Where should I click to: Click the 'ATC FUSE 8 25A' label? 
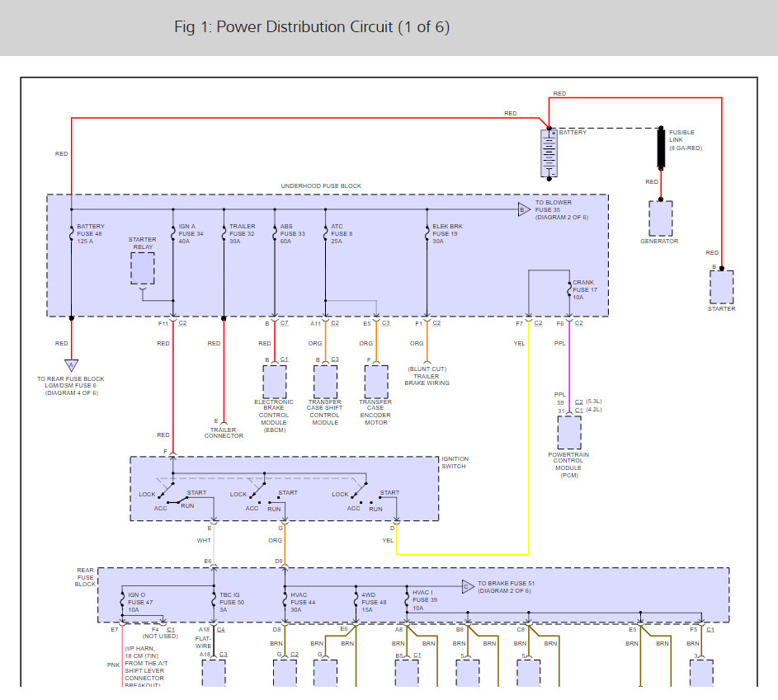point(342,233)
